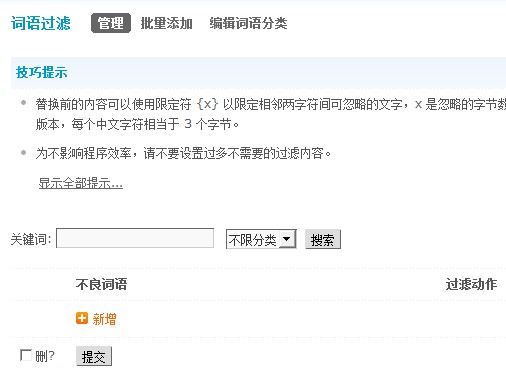Click the 过滤动作 column header
Image resolution: width=506 pixels, height=384 pixels.
tap(471, 284)
